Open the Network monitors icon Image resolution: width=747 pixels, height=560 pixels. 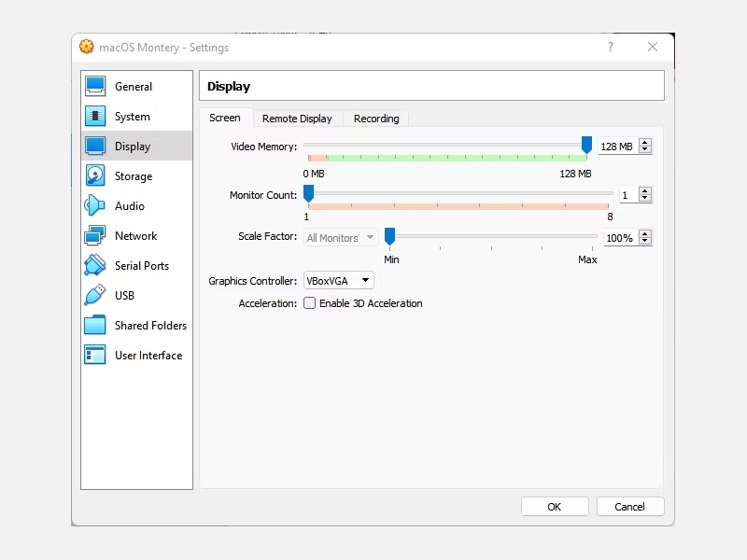click(95, 236)
